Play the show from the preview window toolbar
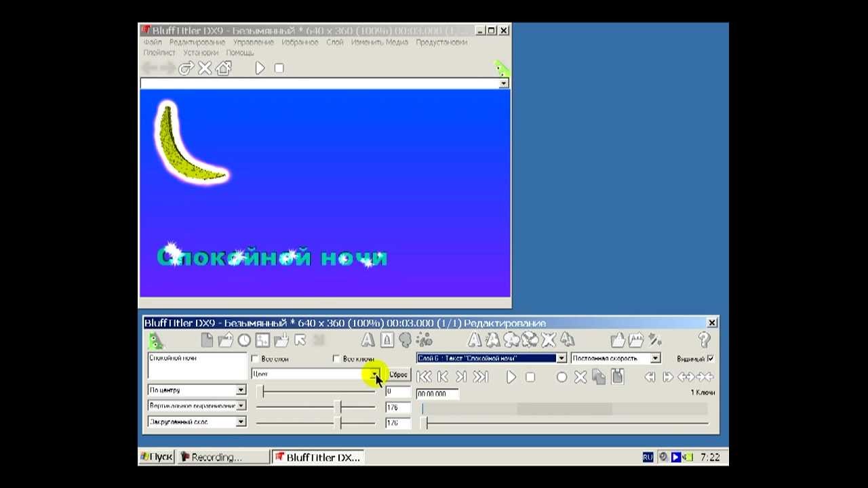Image resolution: width=868 pixels, height=488 pixels. 260,68
